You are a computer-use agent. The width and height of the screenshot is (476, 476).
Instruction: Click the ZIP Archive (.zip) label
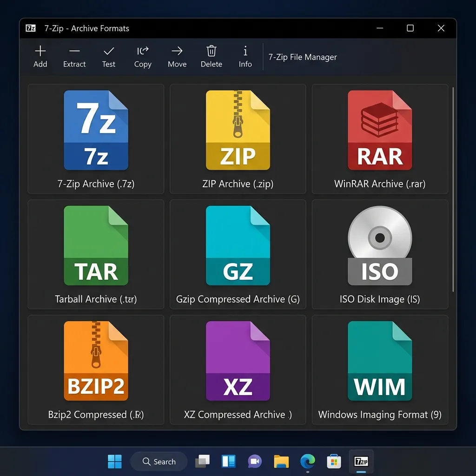click(x=238, y=184)
